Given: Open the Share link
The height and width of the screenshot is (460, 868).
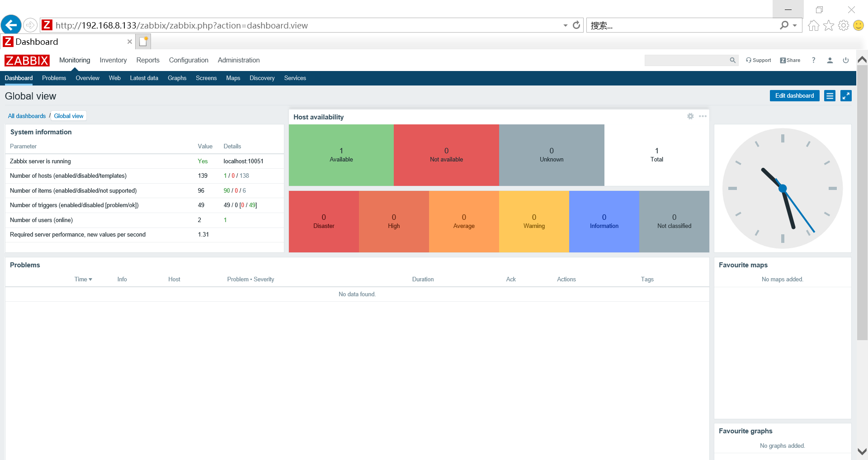Looking at the screenshot, I should click(x=790, y=60).
